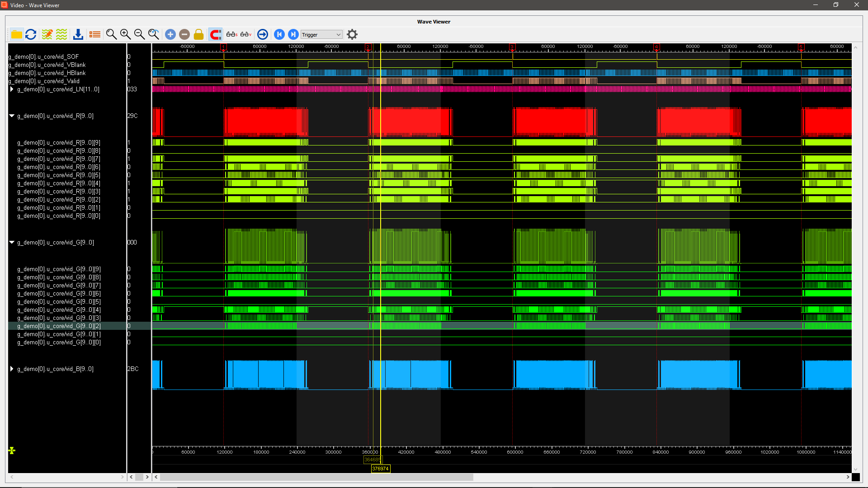Click the glasses S search icon

coord(232,34)
